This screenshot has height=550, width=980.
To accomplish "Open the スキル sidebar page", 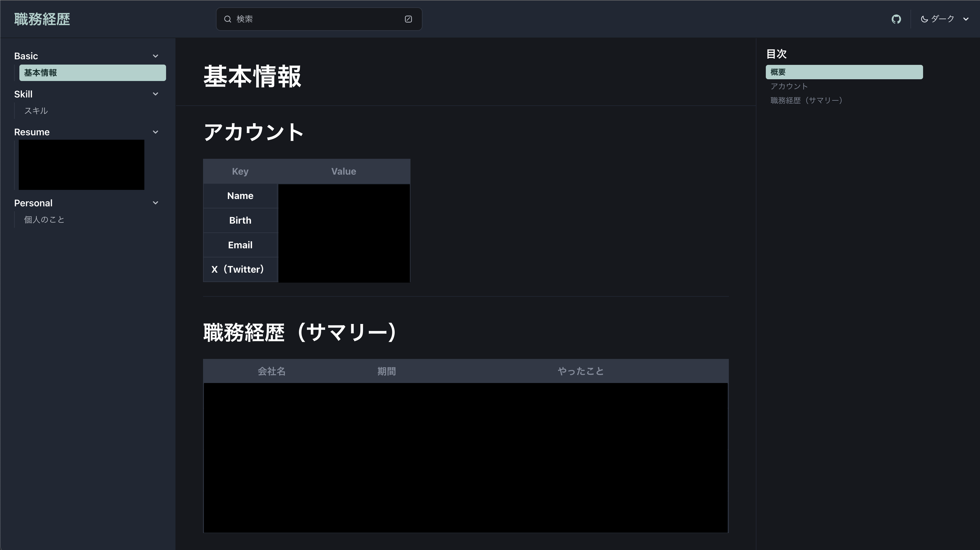I will tap(36, 110).
